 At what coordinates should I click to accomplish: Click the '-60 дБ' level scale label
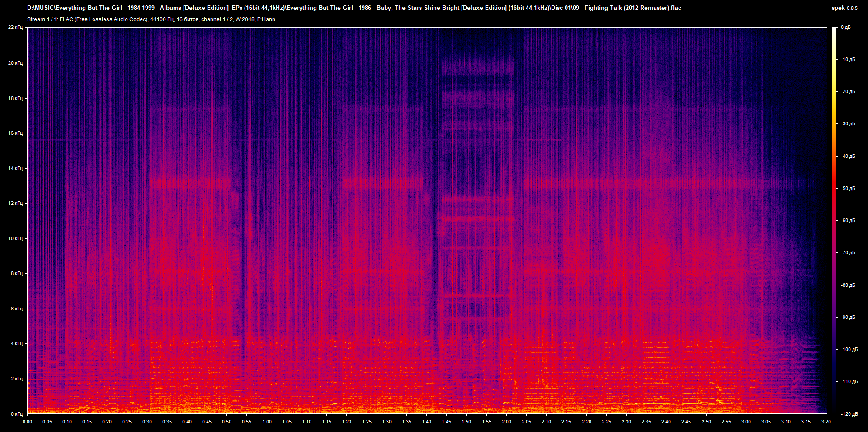point(848,220)
